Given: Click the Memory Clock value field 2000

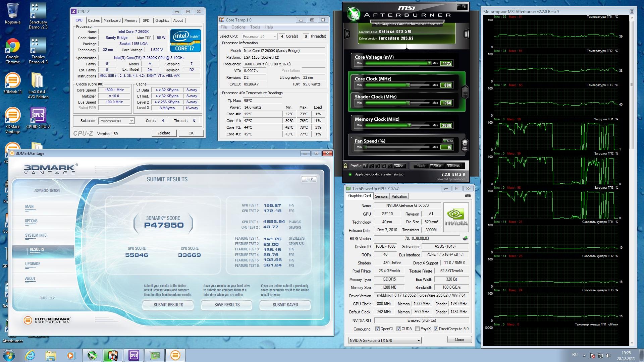Looking at the screenshot, I should click(x=446, y=125).
